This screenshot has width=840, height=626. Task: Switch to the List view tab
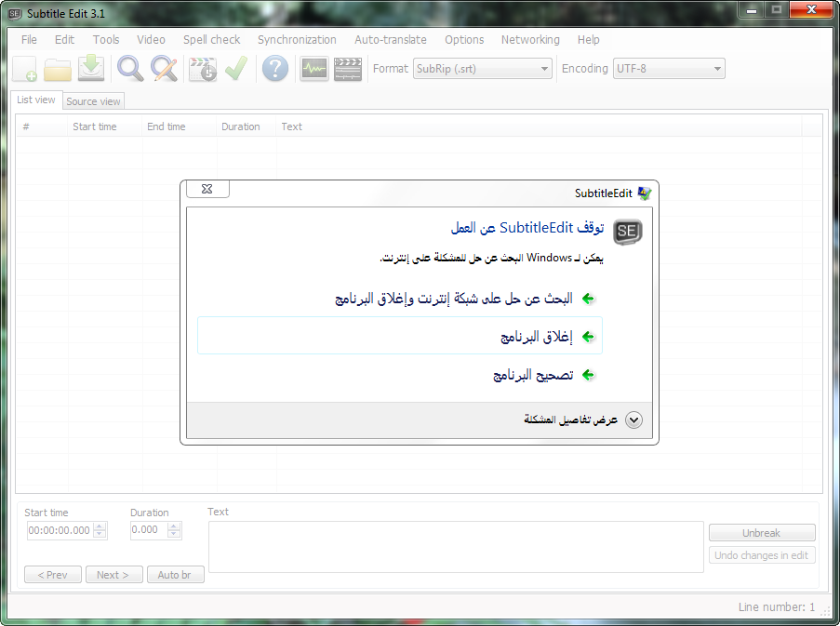point(36,100)
